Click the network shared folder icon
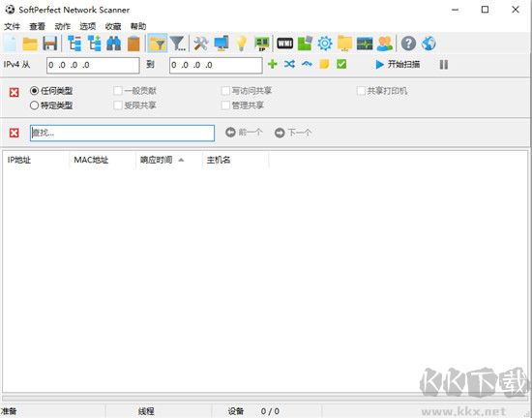This screenshot has width=532, height=418. coord(344,44)
